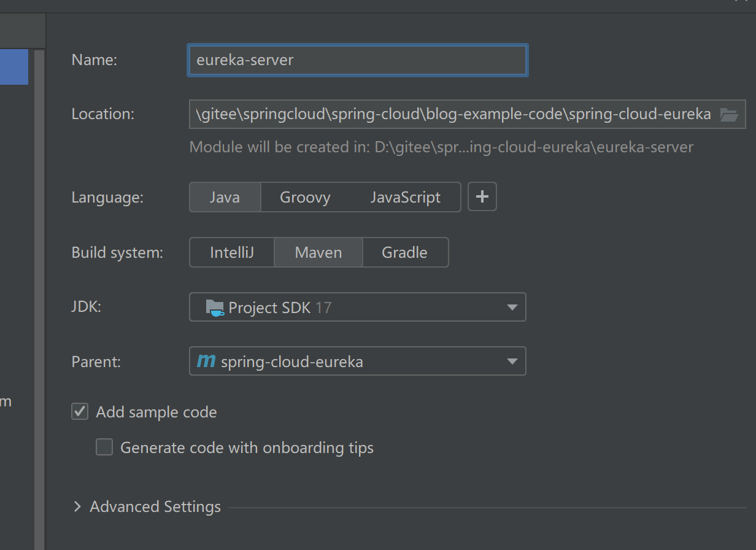Click the Parent: label

[96, 362]
